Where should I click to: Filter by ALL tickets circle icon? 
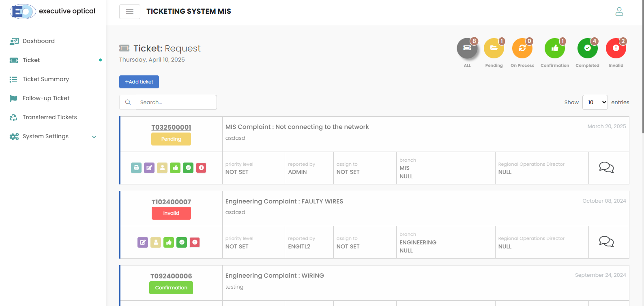click(467, 48)
